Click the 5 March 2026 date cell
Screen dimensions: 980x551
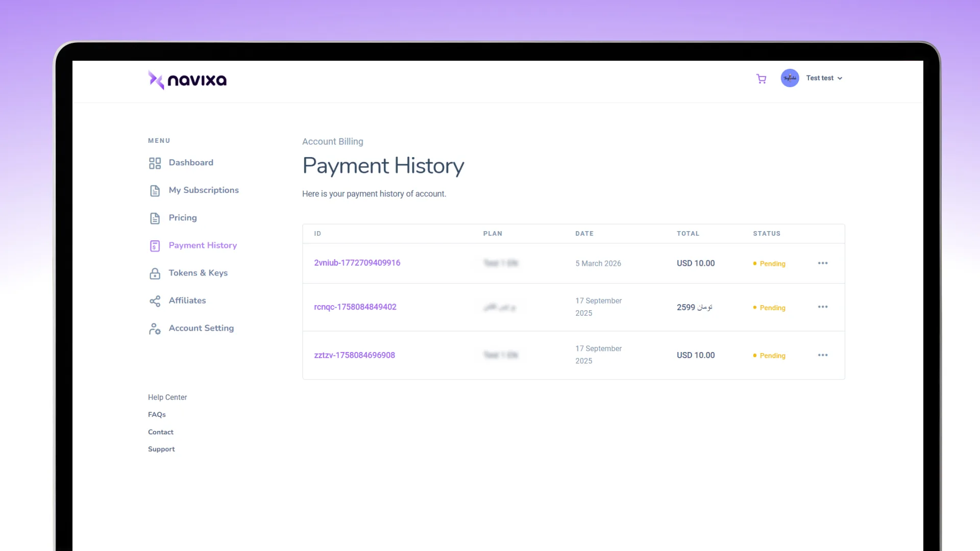click(x=598, y=264)
